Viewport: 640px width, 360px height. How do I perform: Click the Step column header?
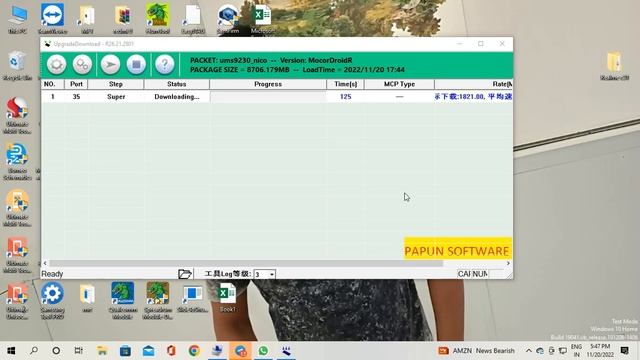point(116,84)
